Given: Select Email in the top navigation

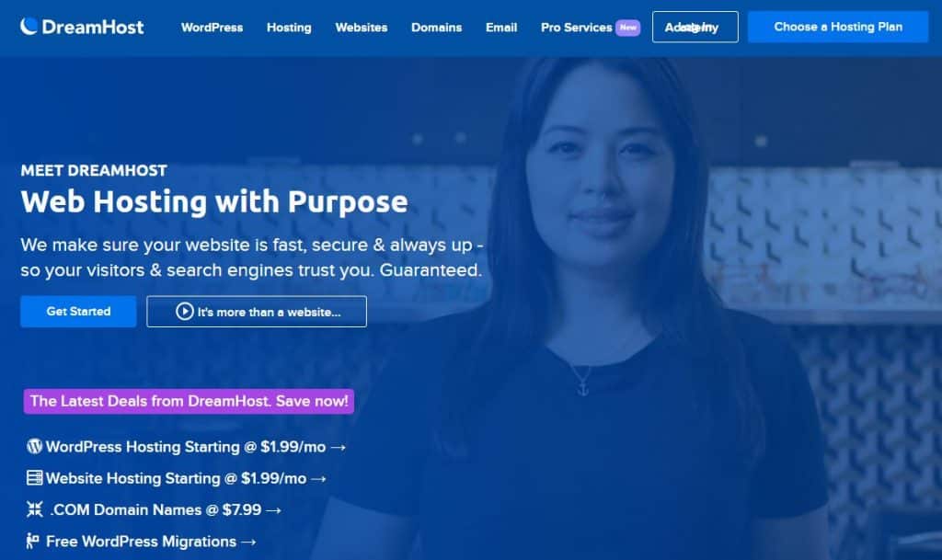Looking at the screenshot, I should [501, 28].
